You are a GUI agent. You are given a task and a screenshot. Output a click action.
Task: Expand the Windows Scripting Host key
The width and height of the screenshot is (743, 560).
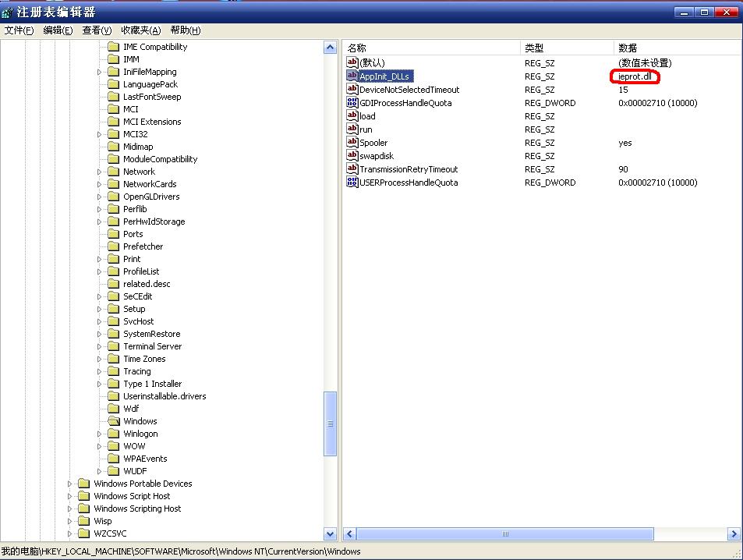(x=69, y=509)
